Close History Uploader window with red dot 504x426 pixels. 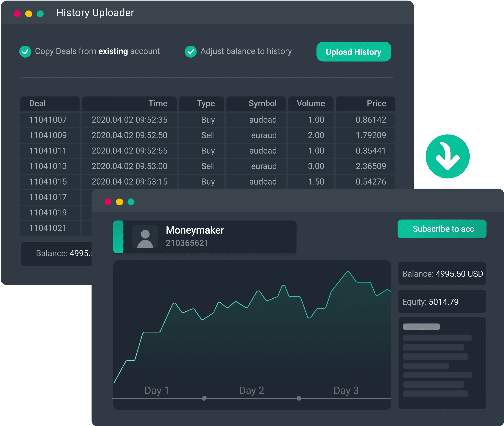pos(17,14)
